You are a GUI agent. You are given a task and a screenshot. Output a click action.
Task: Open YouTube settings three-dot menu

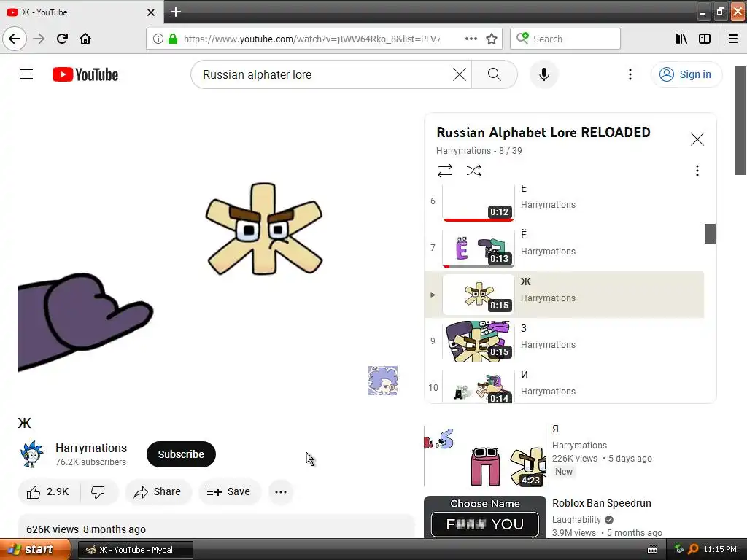pos(630,74)
